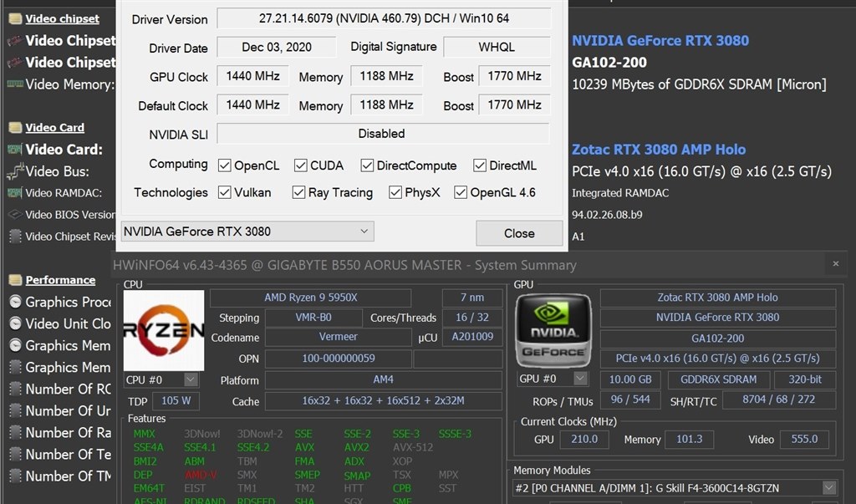
Task: Click the 1440 MHz value in the GPU Clock row
Action: pyautogui.click(x=252, y=76)
